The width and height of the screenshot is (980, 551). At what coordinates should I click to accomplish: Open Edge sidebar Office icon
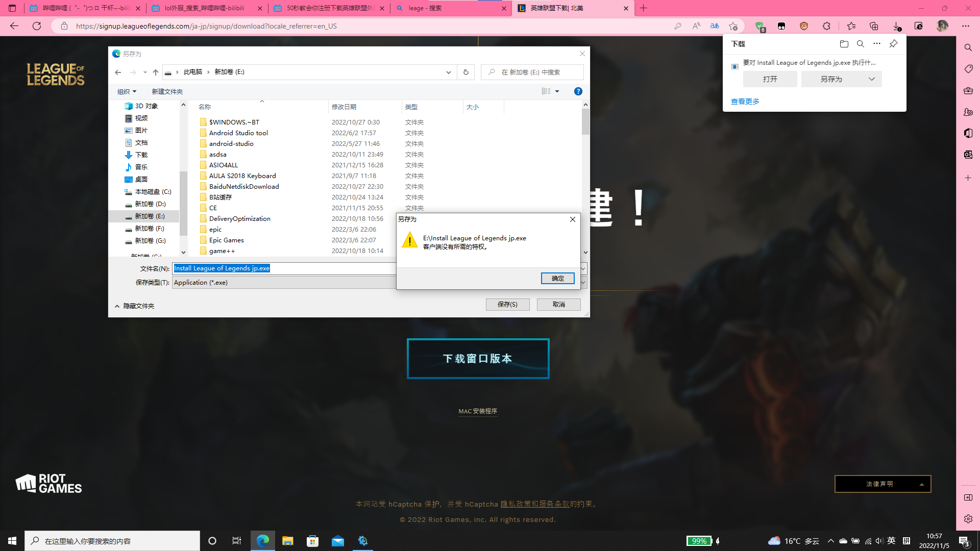(968, 133)
